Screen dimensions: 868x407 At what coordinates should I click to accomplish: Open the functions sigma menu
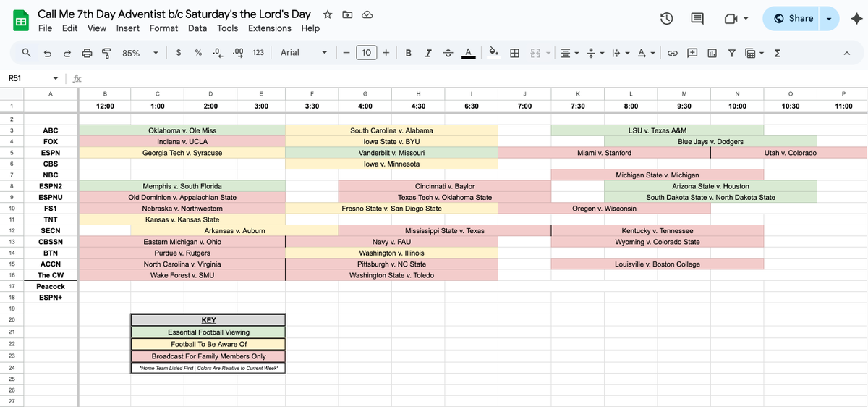[x=778, y=52]
